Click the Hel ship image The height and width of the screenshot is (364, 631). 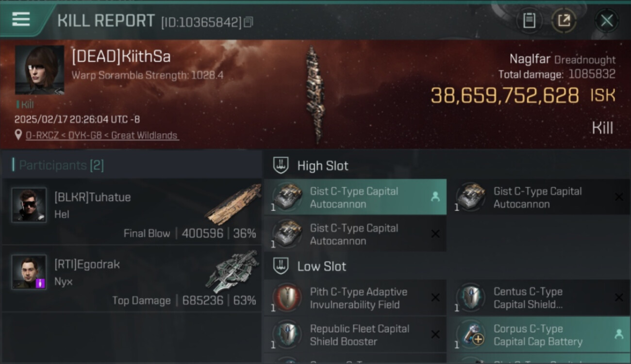232,204
